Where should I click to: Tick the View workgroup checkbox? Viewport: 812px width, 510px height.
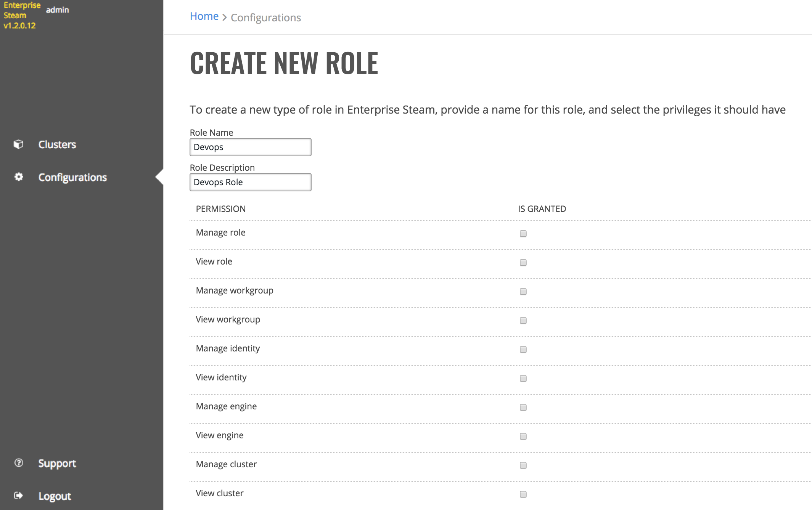tap(523, 321)
